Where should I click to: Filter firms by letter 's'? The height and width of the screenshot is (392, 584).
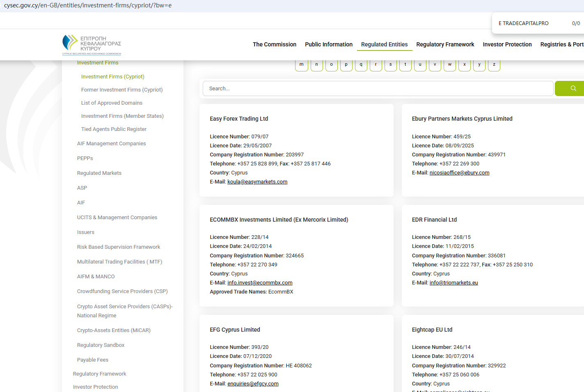click(x=390, y=65)
